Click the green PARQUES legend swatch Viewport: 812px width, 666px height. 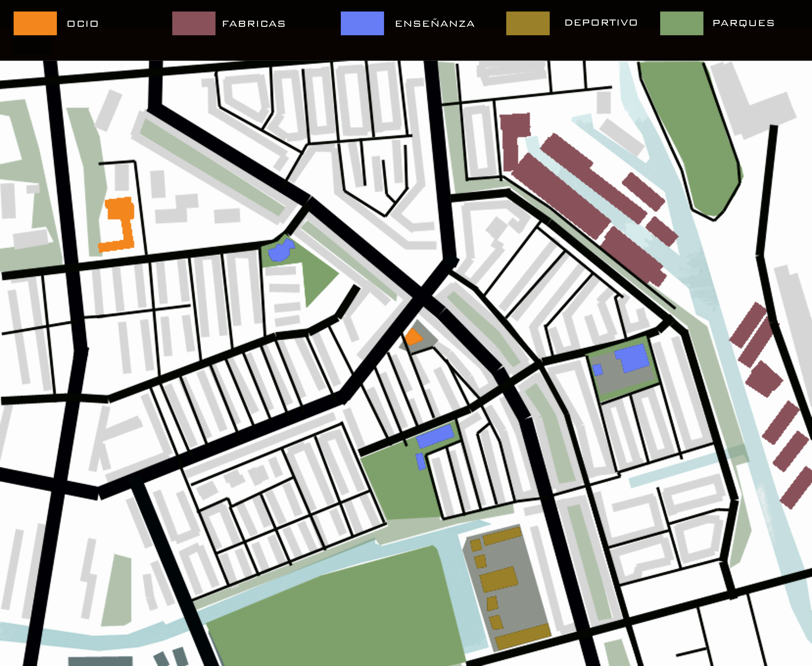[682, 24]
